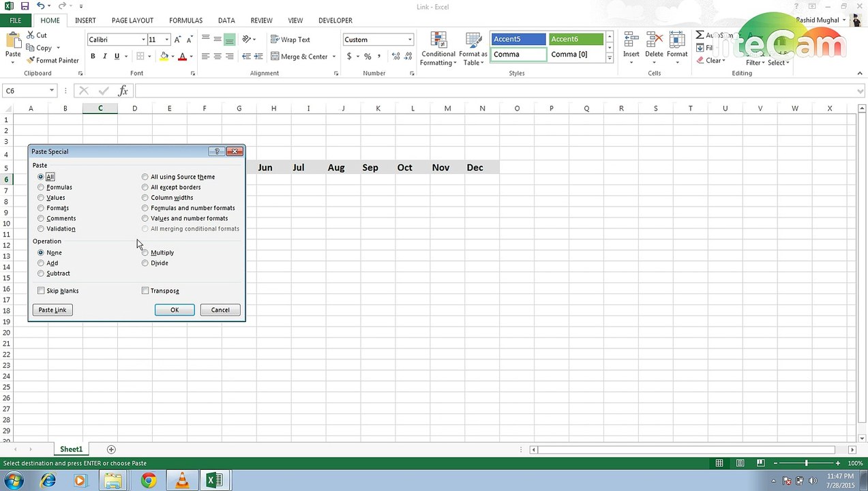Click the Save icon in quick access toolbar

click(x=25, y=6)
